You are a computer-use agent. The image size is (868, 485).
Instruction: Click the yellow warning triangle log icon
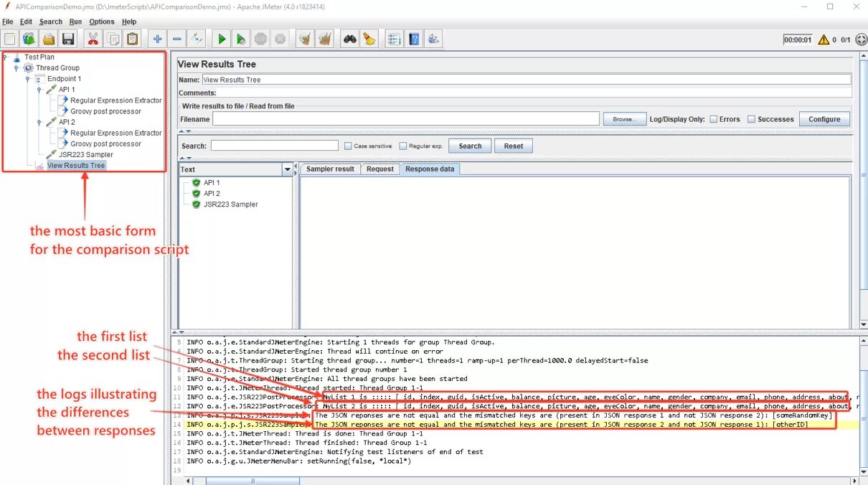pos(823,40)
